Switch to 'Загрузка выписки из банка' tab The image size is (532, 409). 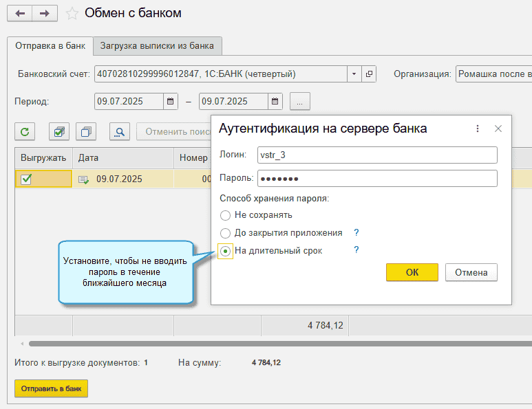(x=157, y=46)
